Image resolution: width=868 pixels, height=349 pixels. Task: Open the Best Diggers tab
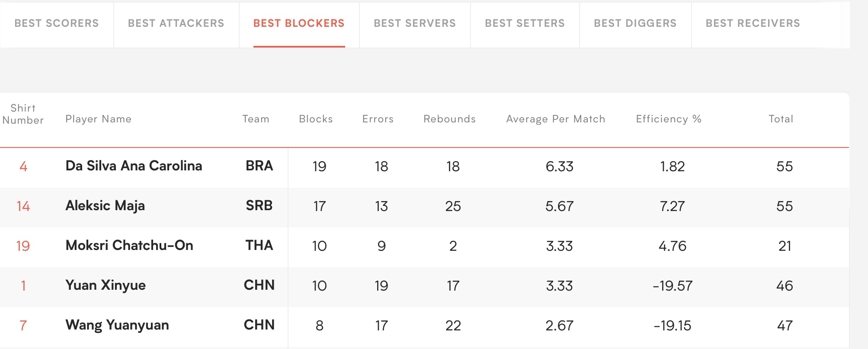[x=635, y=23]
